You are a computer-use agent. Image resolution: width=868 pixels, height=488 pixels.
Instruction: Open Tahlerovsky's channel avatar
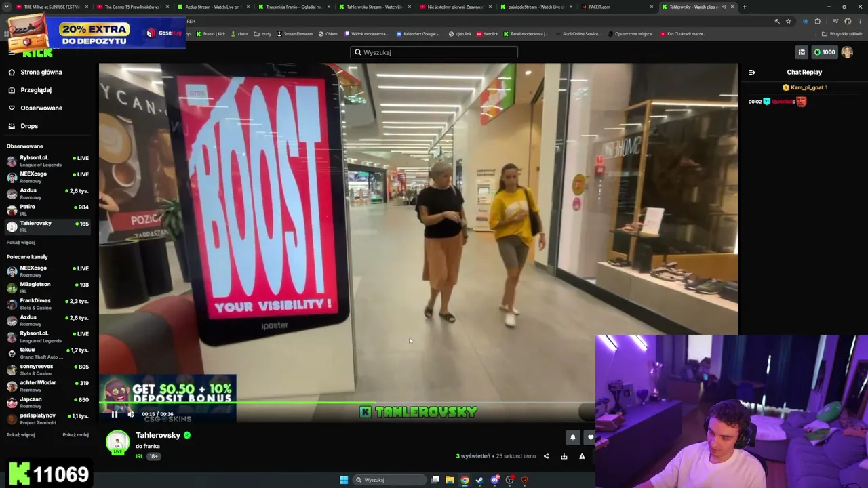117,442
